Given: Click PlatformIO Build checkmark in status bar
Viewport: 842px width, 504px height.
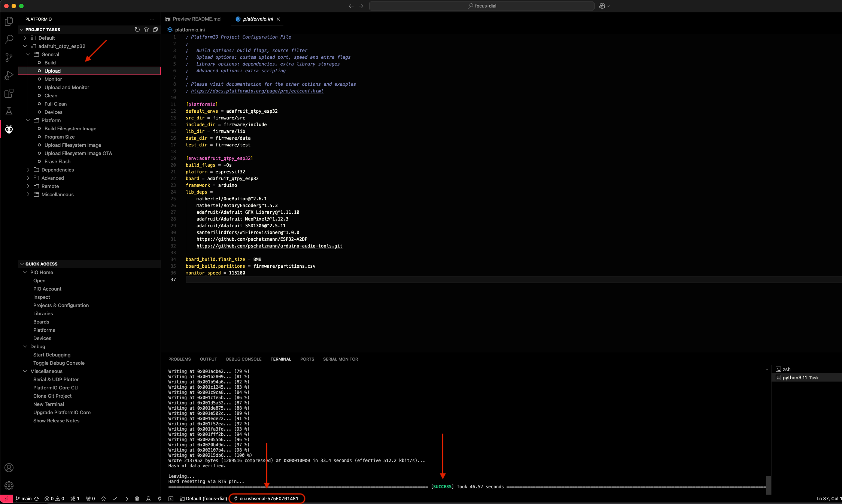Looking at the screenshot, I should pyautogui.click(x=115, y=499).
